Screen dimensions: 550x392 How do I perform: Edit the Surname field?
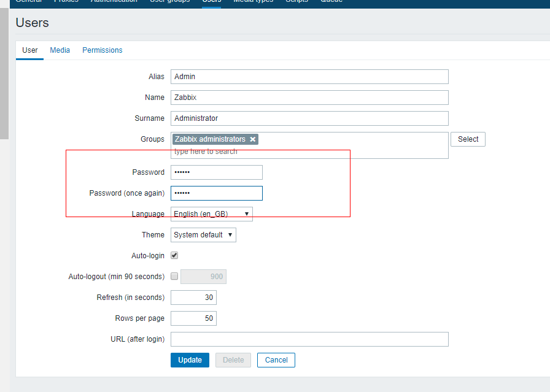point(309,118)
